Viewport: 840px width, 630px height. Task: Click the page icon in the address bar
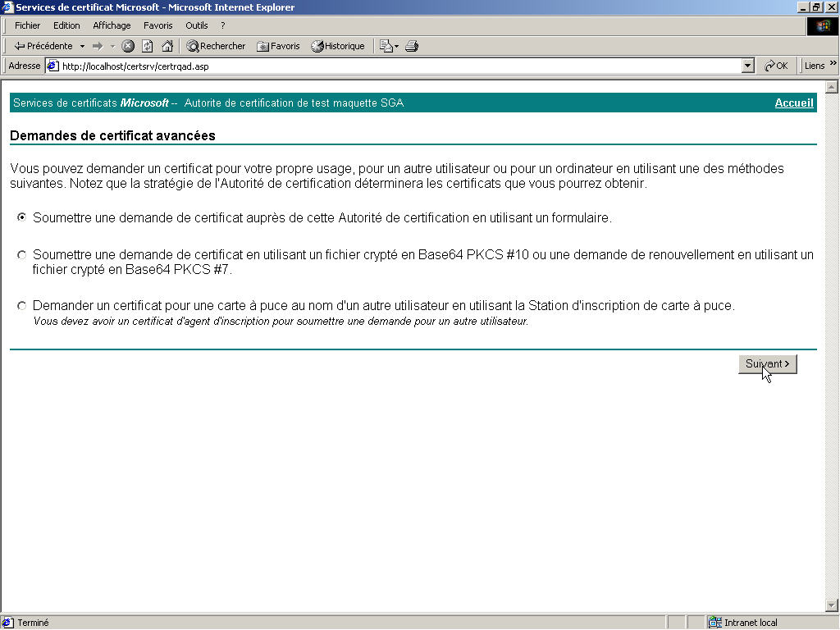point(52,66)
